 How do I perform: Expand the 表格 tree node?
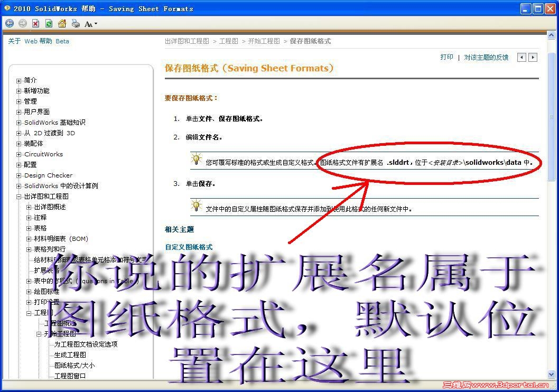[x=29, y=229]
